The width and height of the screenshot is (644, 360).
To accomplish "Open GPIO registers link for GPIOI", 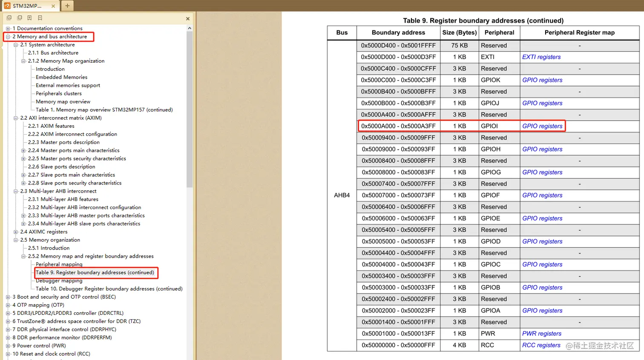I will tap(542, 126).
